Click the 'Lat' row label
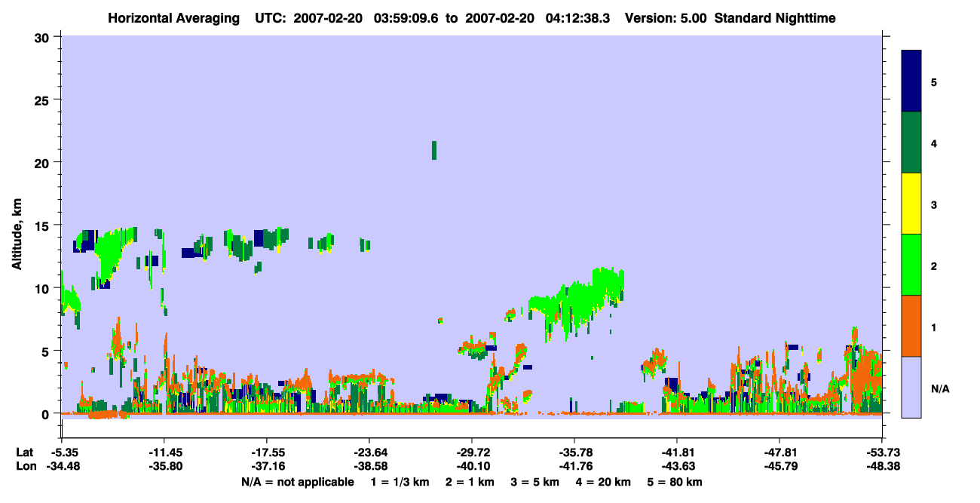 click(x=24, y=452)
